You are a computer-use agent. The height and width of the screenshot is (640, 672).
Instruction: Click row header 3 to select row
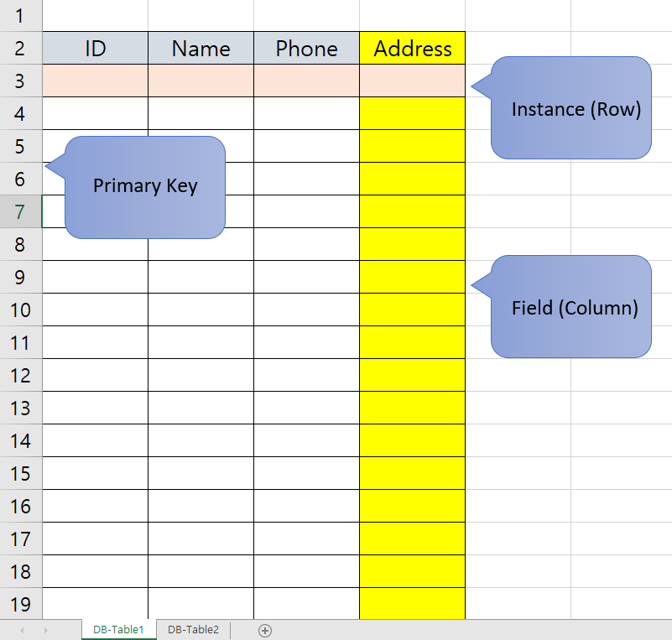[20, 81]
